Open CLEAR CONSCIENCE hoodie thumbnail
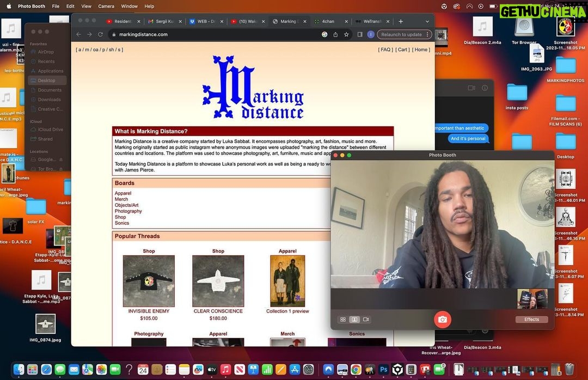The width and height of the screenshot is (588, 380). tap(218, 281)
